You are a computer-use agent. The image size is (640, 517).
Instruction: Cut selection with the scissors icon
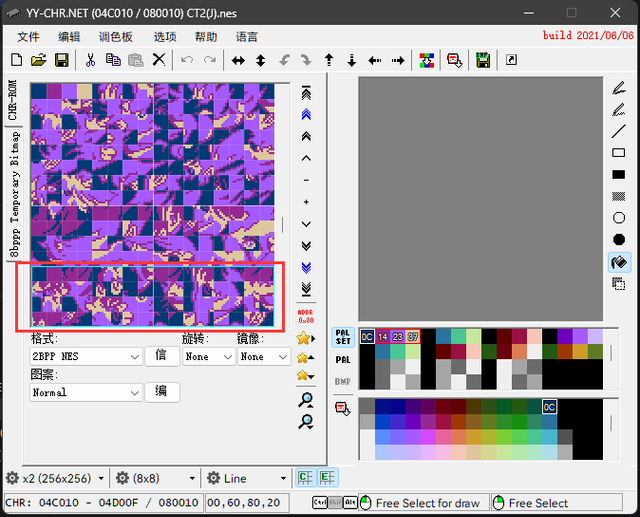point(90,60)
